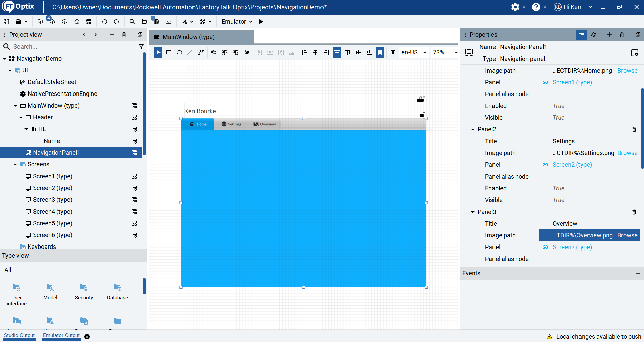Click the align top icon
Image resolution: width=644 pixels, height=342 pixels.
pos(348,52)
